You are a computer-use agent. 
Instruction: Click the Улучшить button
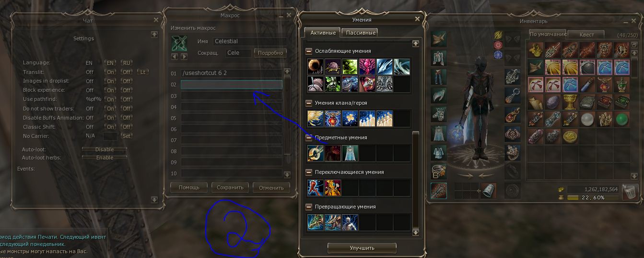(362, 248)
